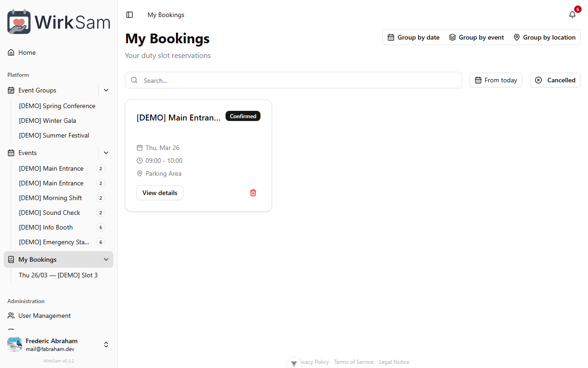Open Thu 26/03 — [DEMO] Slot 3 booking

coord(58,275)
